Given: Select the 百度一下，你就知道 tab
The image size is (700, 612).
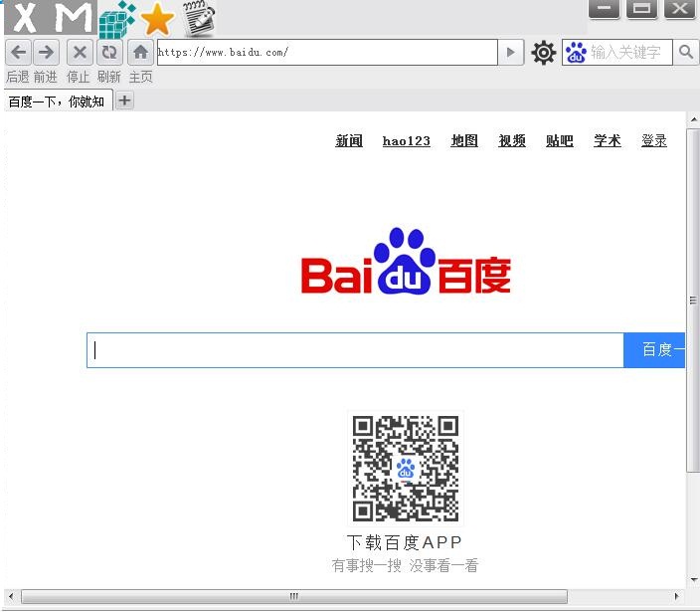Looking at the screenshot, I should 57,102.
